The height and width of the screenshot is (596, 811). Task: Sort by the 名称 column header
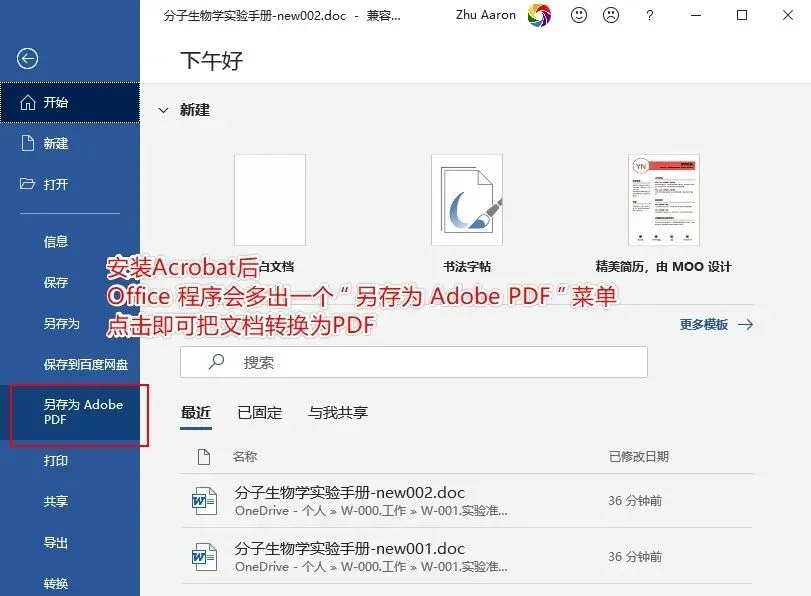[x=245, y=456]
